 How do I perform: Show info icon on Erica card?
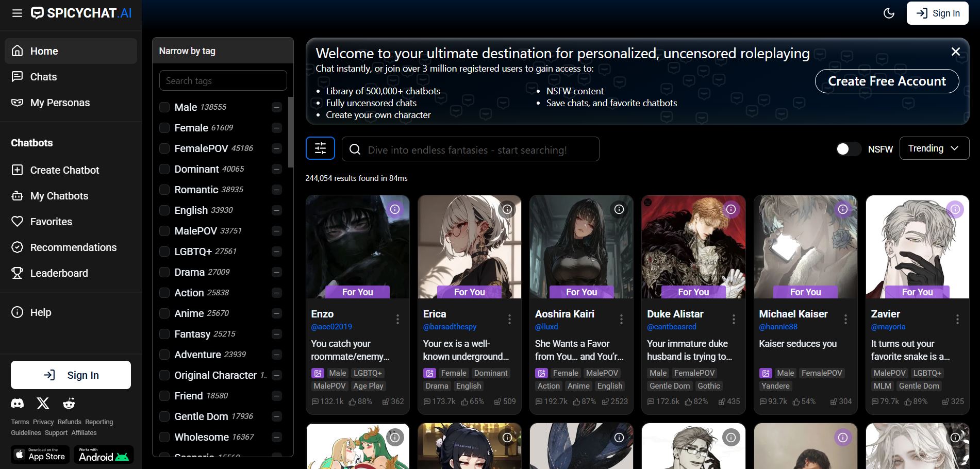tap(507, 209)
